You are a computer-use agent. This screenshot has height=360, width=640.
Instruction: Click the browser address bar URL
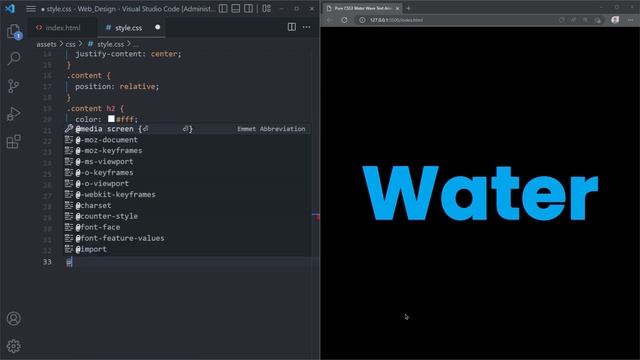(396, 20)
